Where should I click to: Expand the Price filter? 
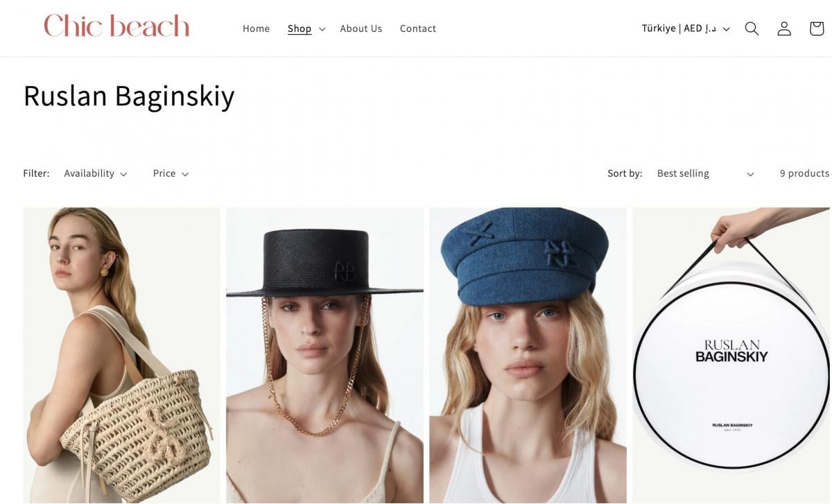click(171, 173)
